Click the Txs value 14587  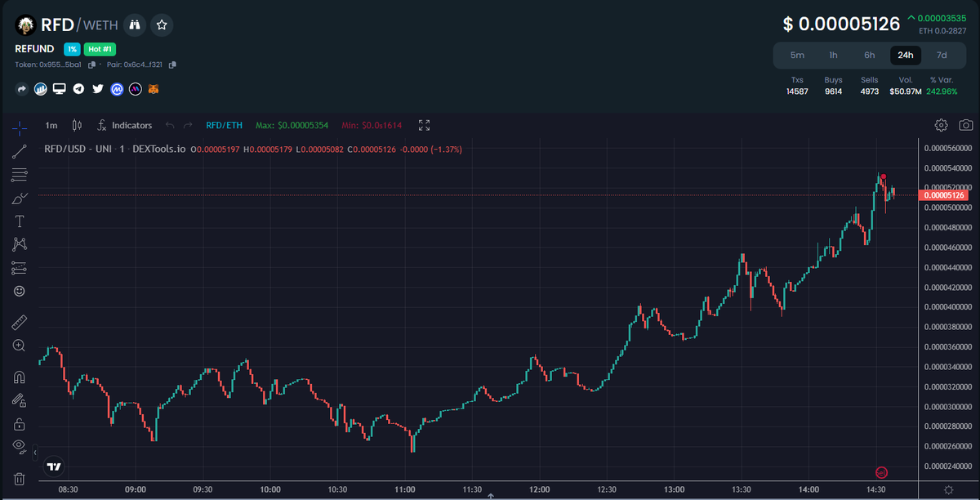(x=797, y=92)
